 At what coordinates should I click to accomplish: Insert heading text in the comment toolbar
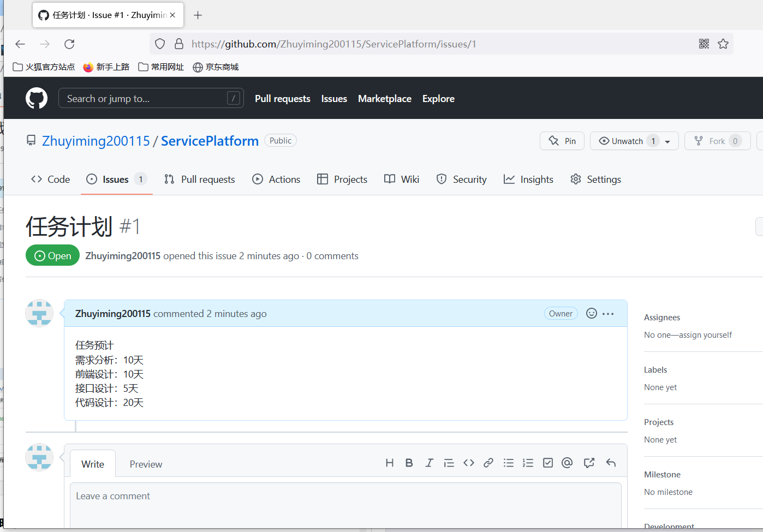coord(390,463)
